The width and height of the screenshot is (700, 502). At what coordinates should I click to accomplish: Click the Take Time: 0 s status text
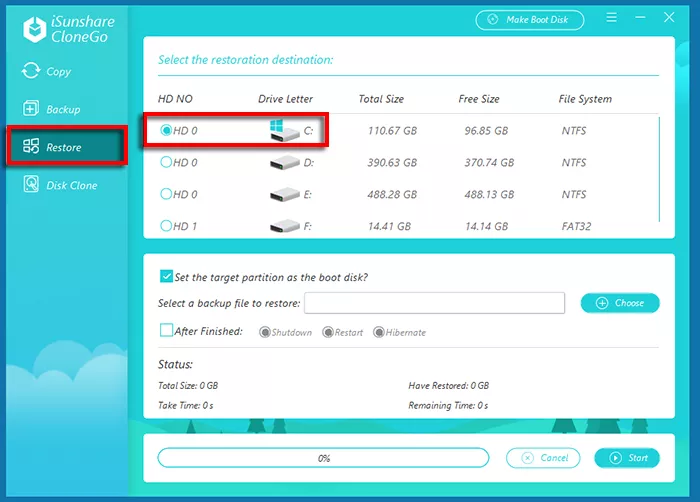pyautogui.click(x=185, y=405)
